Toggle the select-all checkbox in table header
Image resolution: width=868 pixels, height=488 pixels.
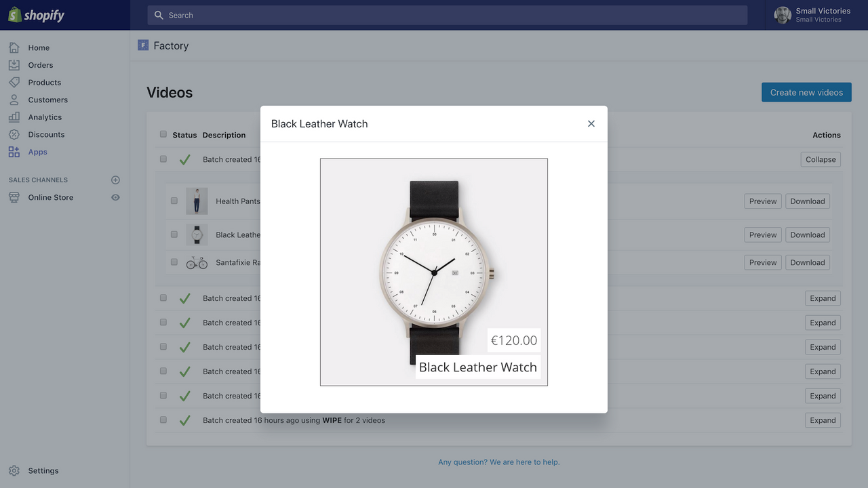[x=163, y=134]
